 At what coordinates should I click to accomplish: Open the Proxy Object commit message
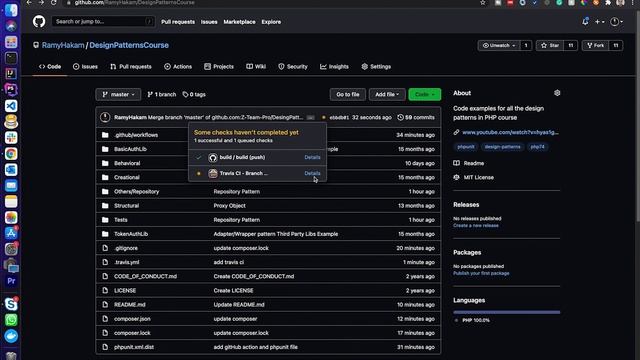(229, 205)
